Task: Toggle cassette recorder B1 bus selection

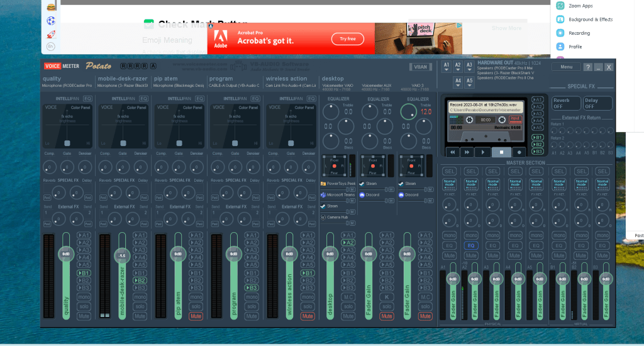Action: (x=538, y=137)
